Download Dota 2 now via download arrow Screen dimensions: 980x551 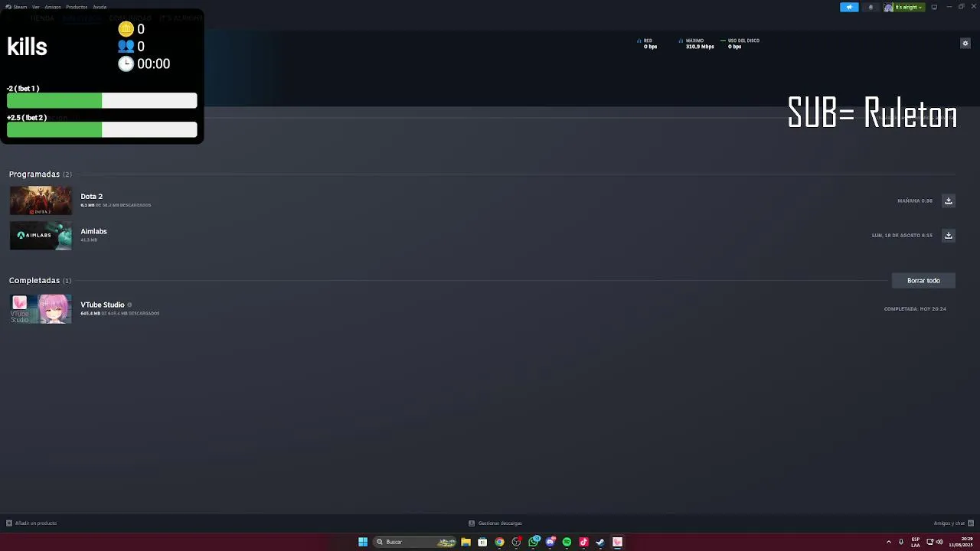tap(949, 201)
